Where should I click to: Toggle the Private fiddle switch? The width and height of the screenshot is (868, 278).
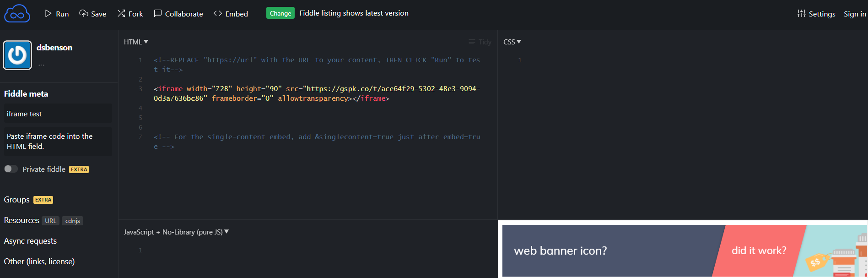coord(11,169)
